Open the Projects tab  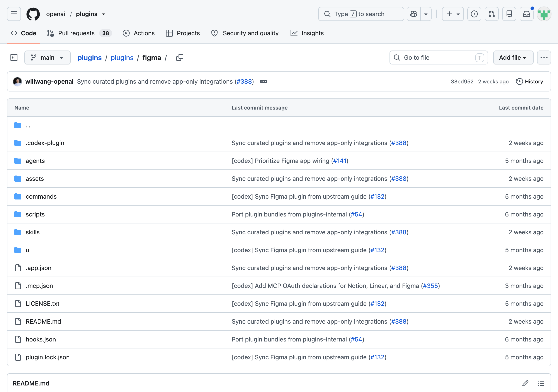tap(183, 33)
